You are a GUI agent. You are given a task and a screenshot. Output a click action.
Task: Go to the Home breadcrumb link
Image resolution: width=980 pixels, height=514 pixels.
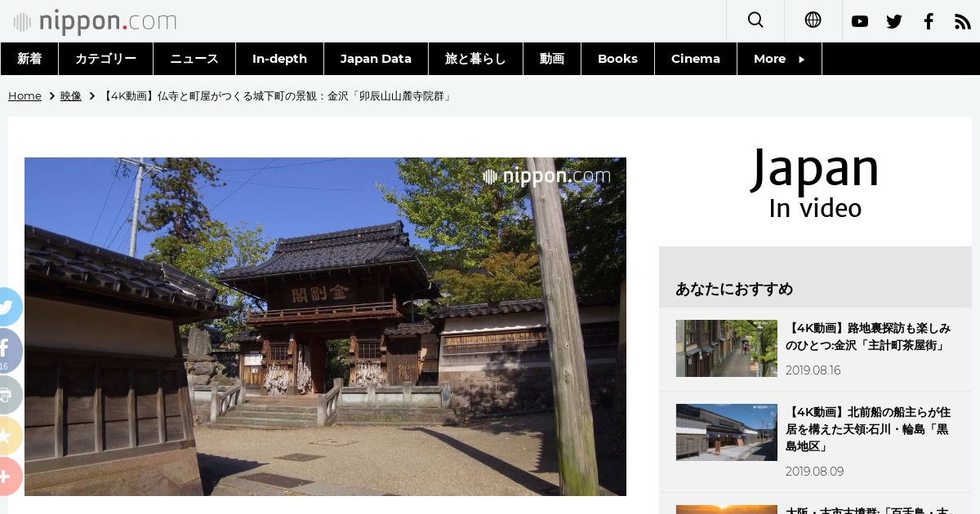tap(24, 95)
